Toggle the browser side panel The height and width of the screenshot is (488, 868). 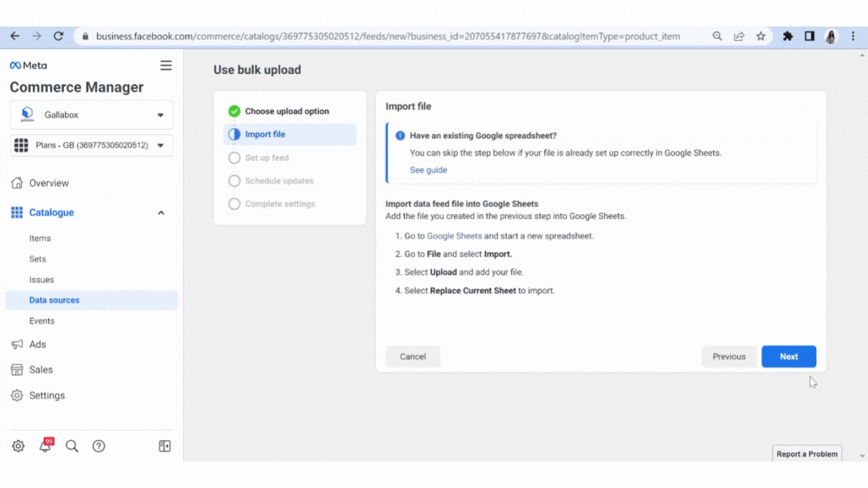coord(810,36)
